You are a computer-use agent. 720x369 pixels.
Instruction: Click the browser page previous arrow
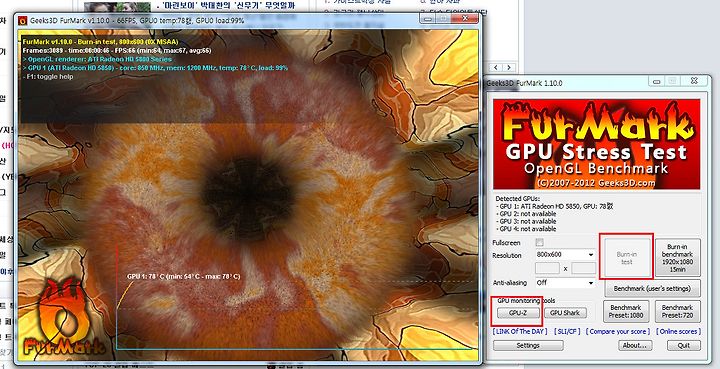coord(497,67)
